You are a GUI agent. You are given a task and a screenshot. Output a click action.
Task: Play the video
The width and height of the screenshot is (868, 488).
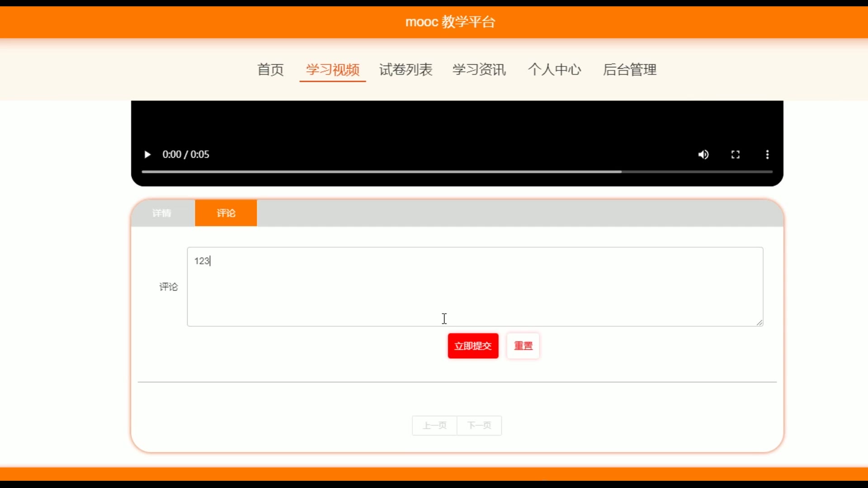[147, 155]
